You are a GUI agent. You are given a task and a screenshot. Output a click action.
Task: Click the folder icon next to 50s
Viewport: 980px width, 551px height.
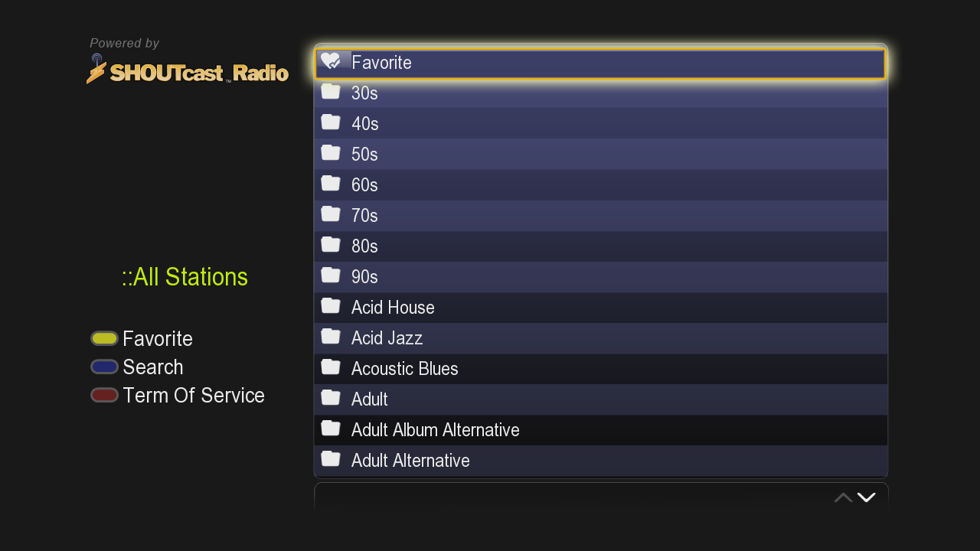coord(331,153)
